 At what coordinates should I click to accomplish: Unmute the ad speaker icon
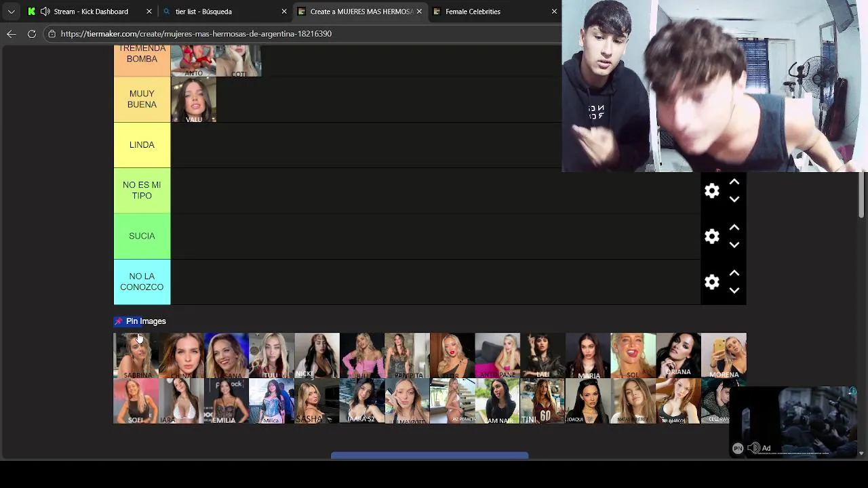753,448
